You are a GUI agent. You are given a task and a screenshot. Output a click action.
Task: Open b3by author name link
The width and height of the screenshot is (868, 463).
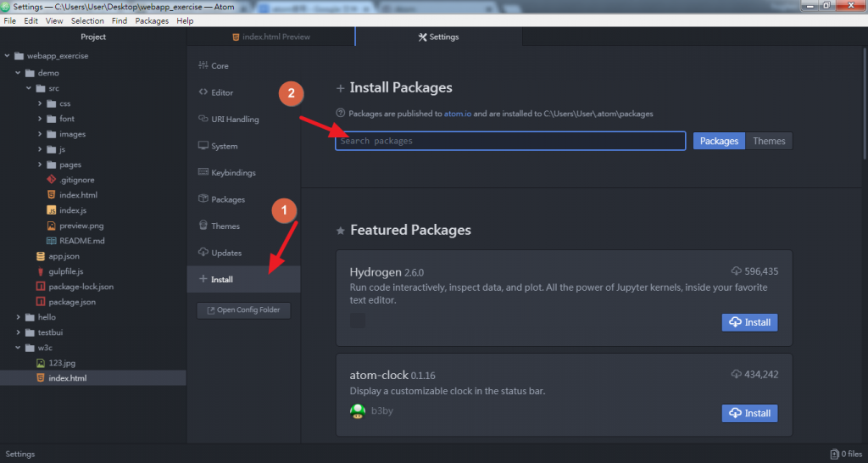point(382,411)
